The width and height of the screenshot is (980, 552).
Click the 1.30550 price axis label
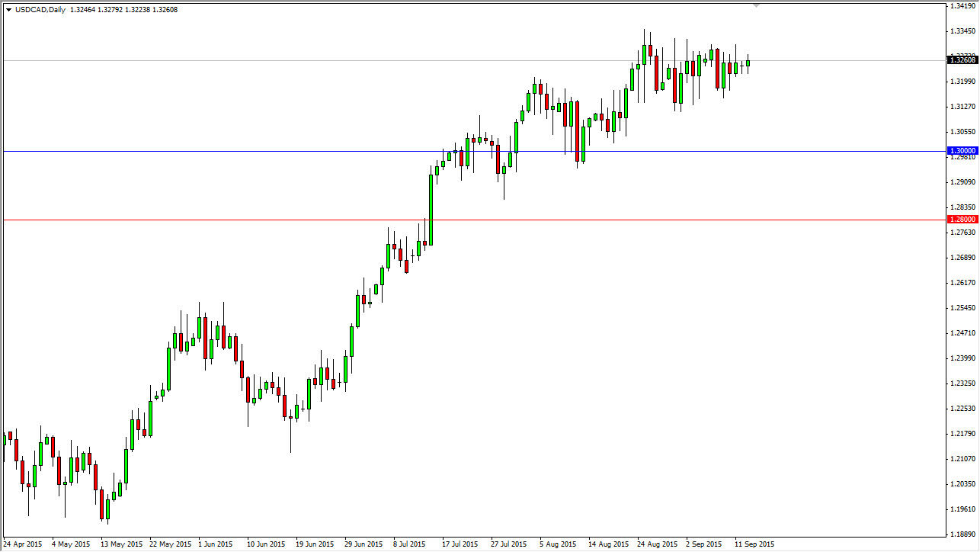(x=963, y=132)
